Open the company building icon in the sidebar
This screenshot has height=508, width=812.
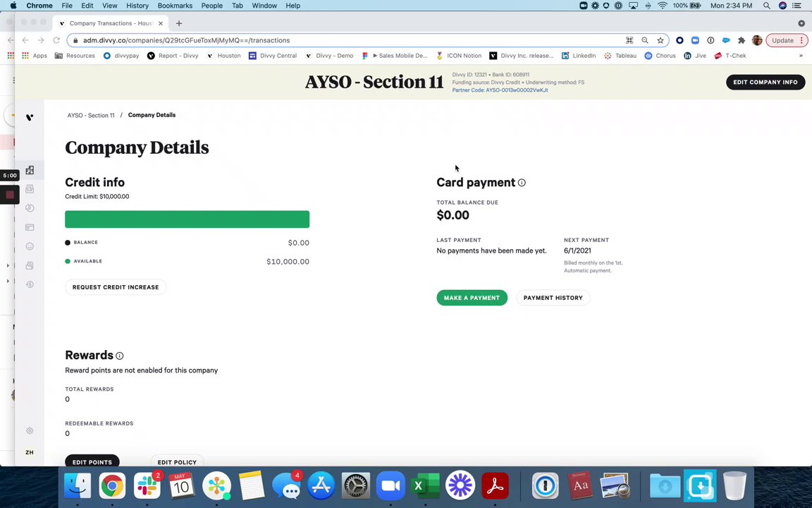tap(30, 170)
